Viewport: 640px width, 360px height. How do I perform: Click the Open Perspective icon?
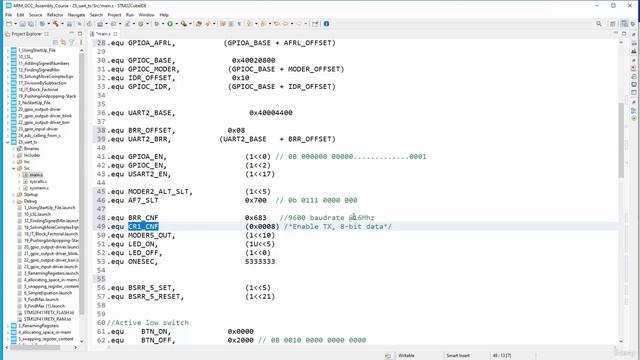613,24
